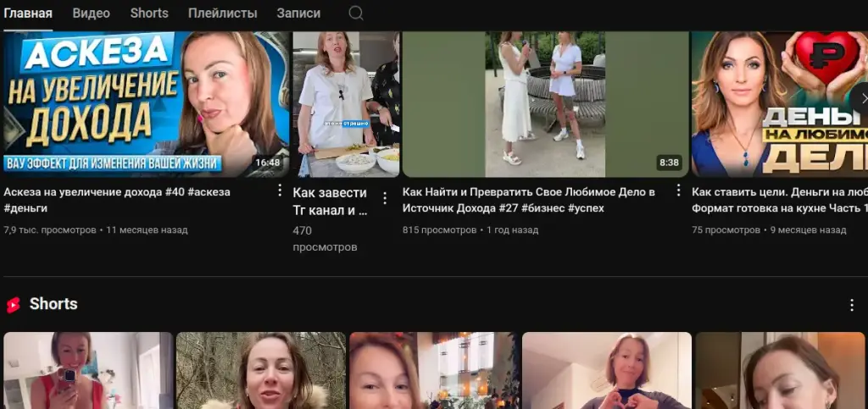Click the Shorts section heading
This screenshot has width=868, height=409.
[x=53, y=304]
